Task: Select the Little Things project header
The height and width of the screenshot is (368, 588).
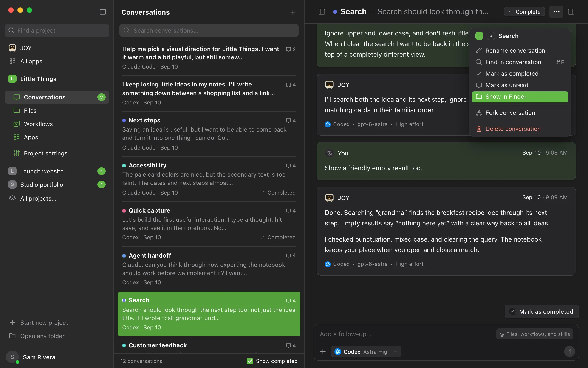Action: [57, 79]
